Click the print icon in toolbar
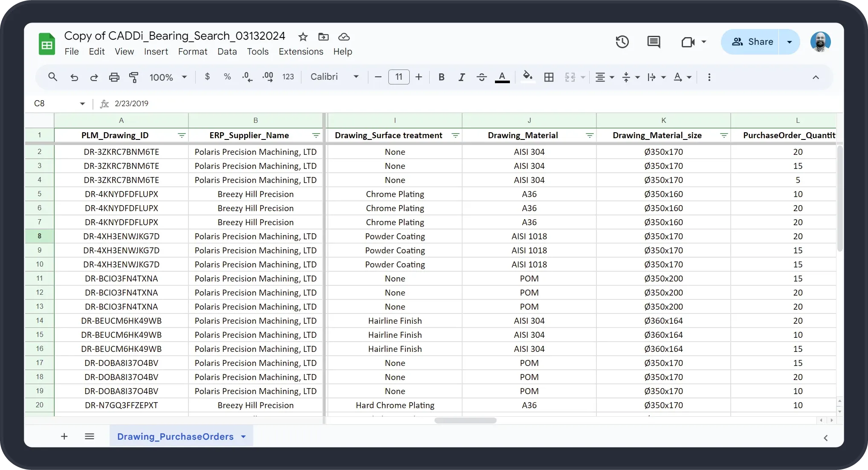 coord(114,77)
